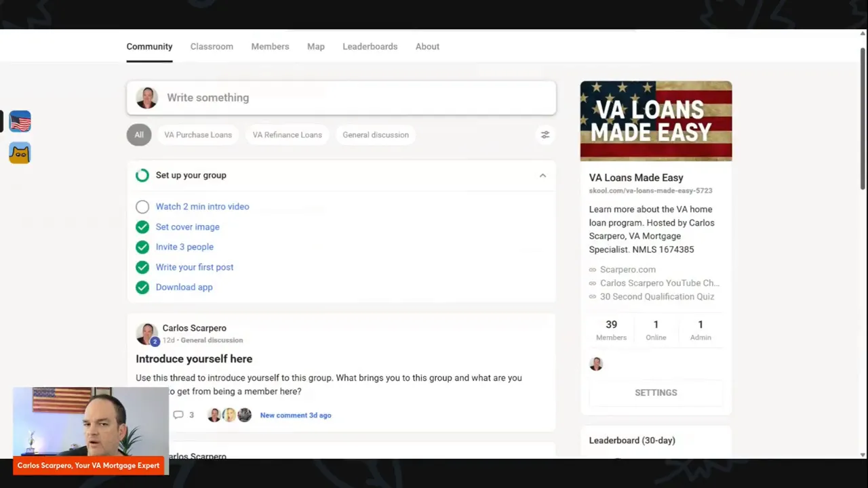The image size is (868, 488).
Task: Filter posts with the VA Purchase Loans chip
Action: pos(197,134)
